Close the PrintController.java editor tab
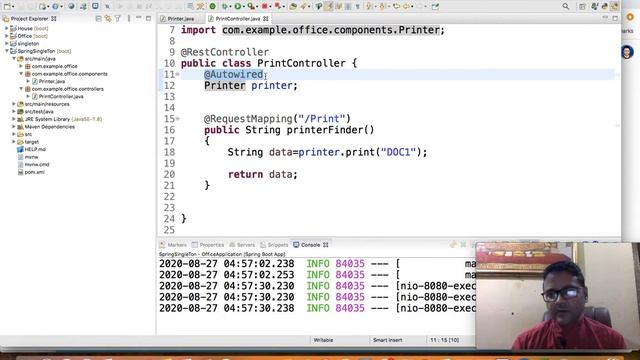The height and width of the screenshot is (360, 640). click(x=266, y=19)
